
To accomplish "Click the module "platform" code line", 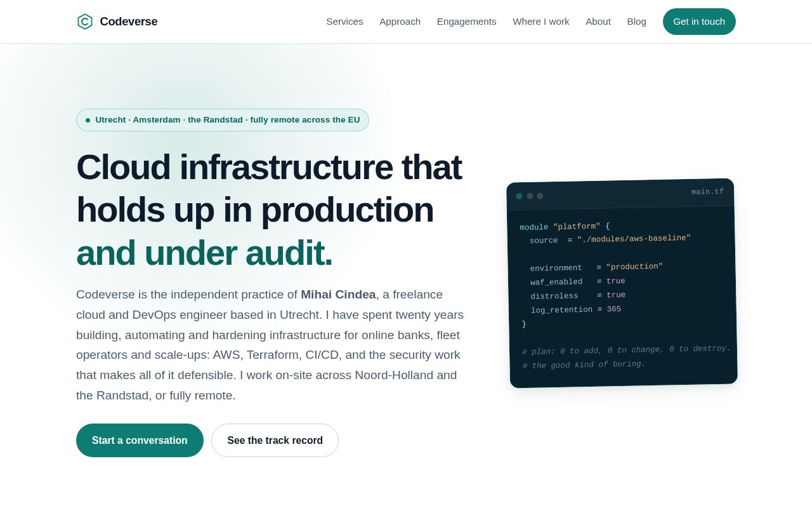I will [565, 227].
